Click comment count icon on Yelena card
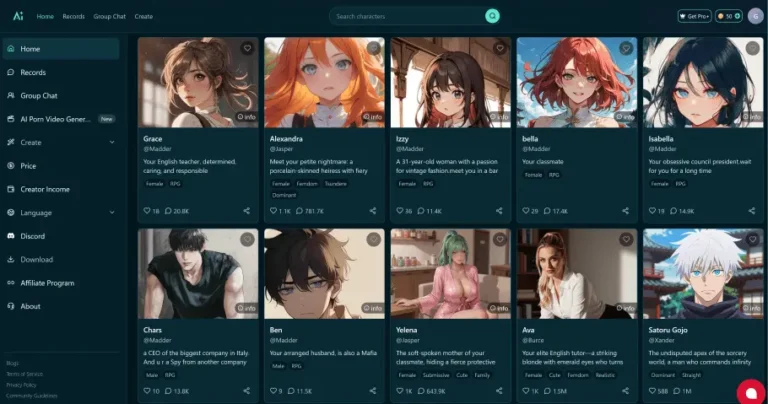 coord(421,391)
